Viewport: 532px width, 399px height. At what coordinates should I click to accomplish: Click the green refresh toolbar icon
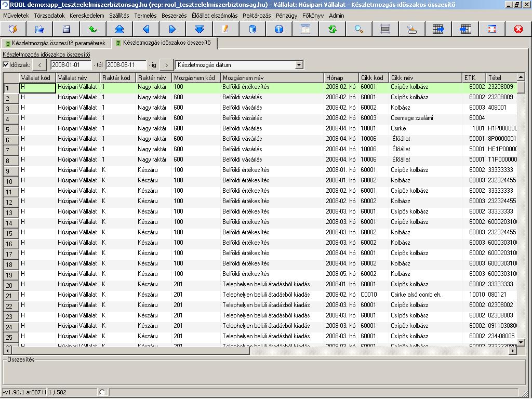[332, 29]
